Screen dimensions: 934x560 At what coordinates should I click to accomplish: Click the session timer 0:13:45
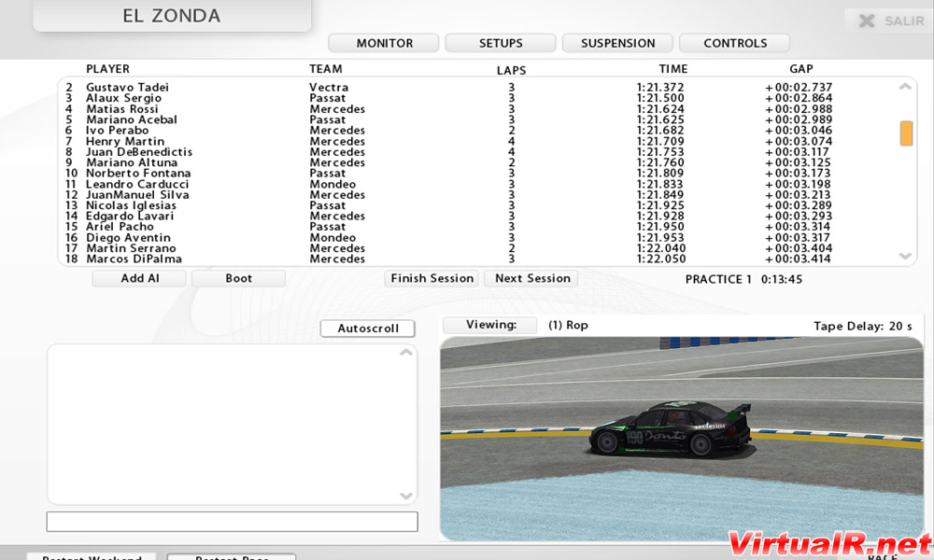[x=782, y=280]
